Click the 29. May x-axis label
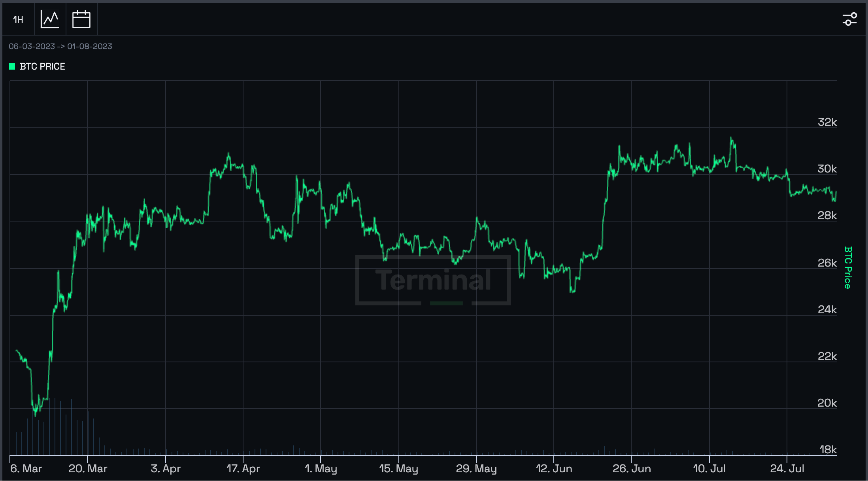Image resolution: width=868 pixels, height=481 pixels. (x=476, y=469)
